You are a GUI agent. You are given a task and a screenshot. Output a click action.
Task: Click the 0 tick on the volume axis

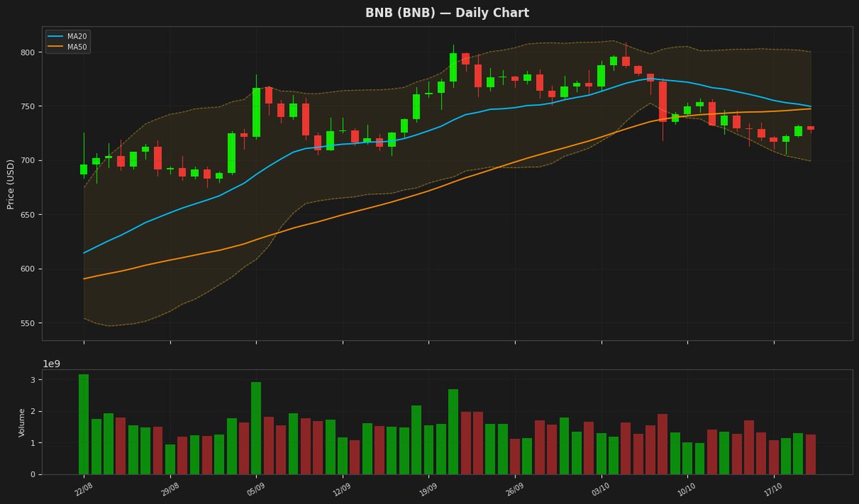pyautogui.click(x=32, y=475)
